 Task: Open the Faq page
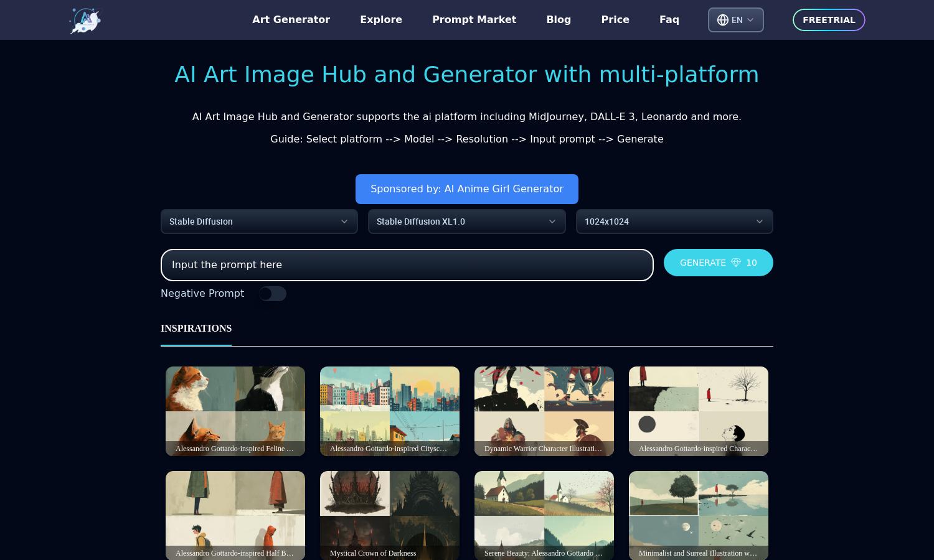pos(669,20)
